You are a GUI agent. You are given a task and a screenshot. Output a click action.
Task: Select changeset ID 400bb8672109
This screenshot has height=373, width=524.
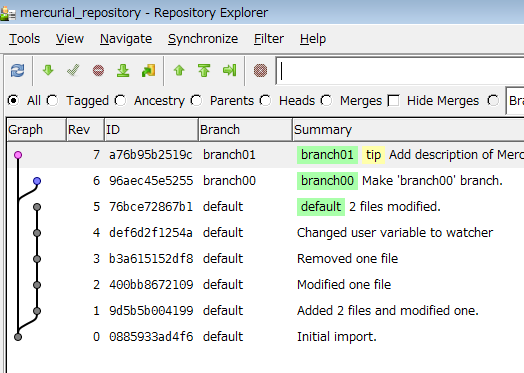coord(151,285)
